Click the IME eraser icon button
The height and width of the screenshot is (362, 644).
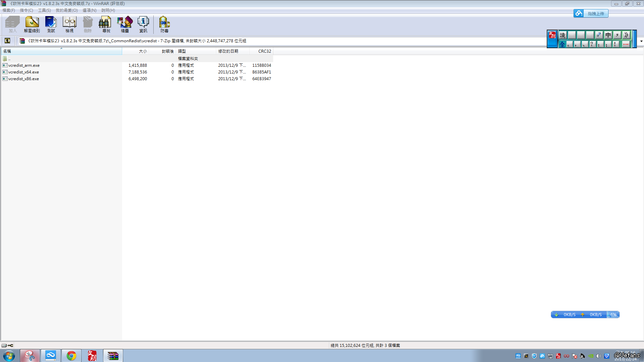[599, 35]
